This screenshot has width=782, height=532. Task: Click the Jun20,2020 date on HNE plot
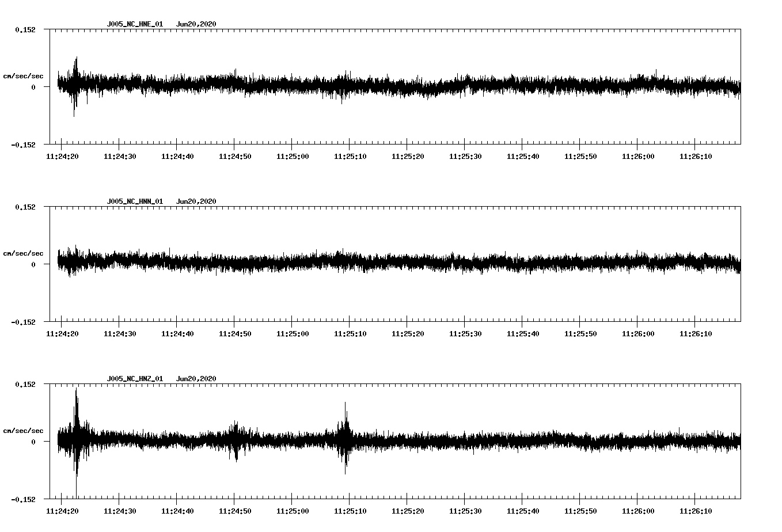[x=196, y=24]
